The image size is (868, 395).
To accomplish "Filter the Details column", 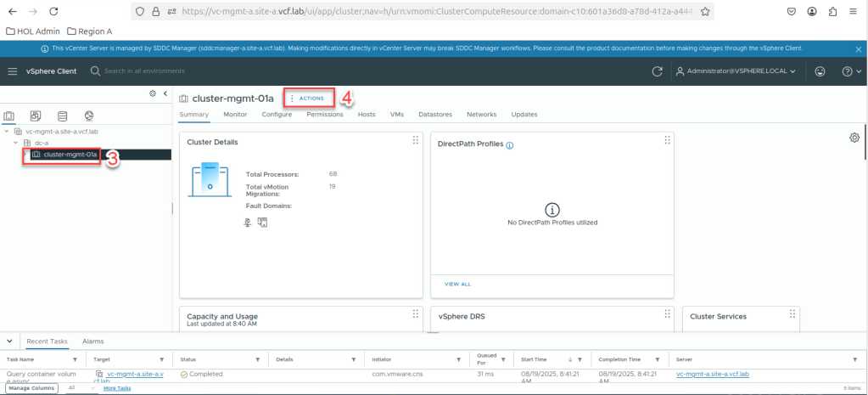I will click(354, 360).
